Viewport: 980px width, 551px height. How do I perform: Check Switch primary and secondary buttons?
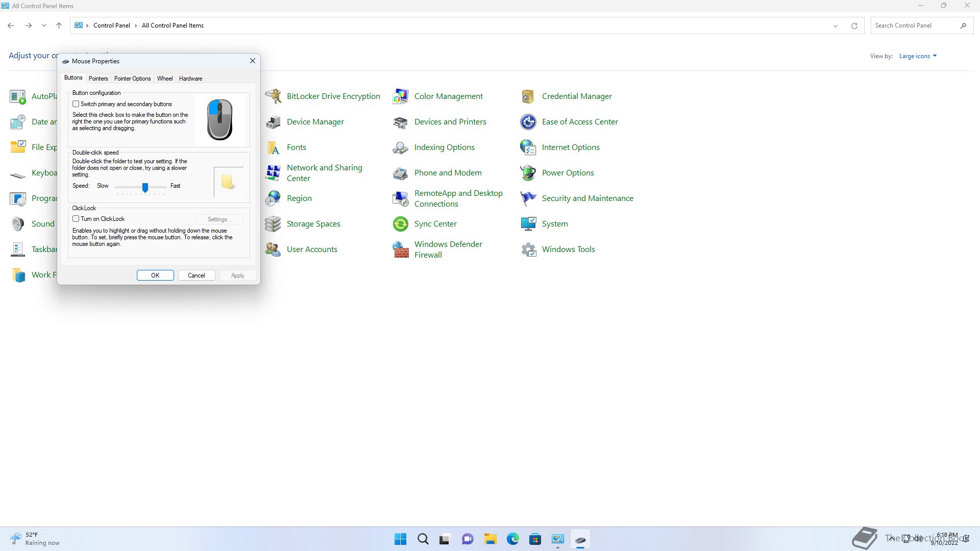[x=76, y=104]
